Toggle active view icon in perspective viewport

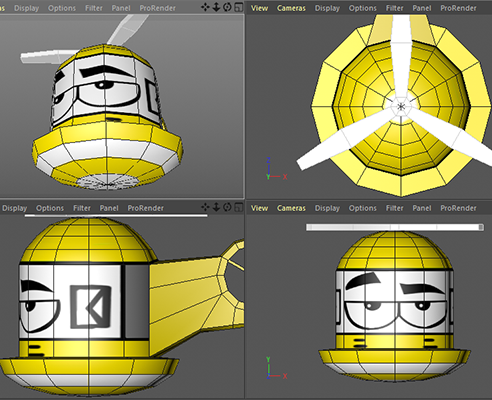[239, 7]
